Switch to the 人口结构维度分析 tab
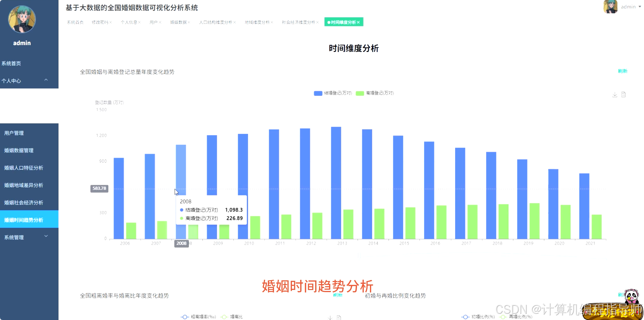644x320 pixels. [x=215, y=22]
